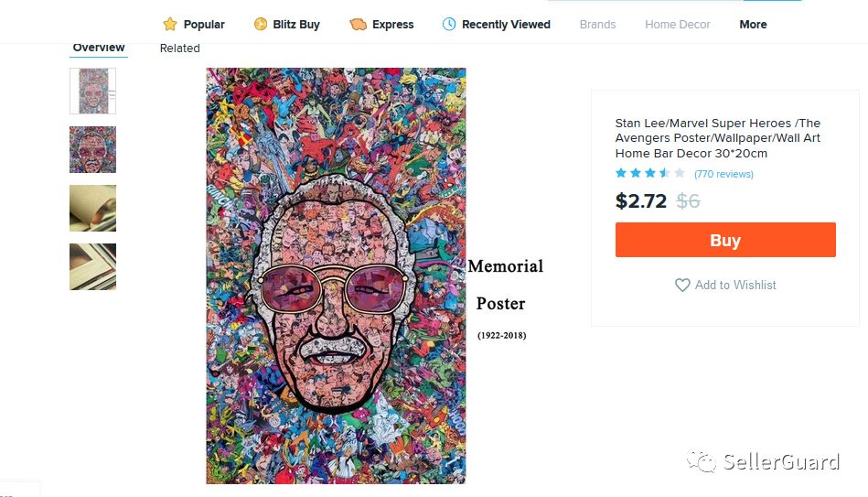The image size is (868, 497).
Task: Open the Home Decor category
Action: tap(678, 25)
